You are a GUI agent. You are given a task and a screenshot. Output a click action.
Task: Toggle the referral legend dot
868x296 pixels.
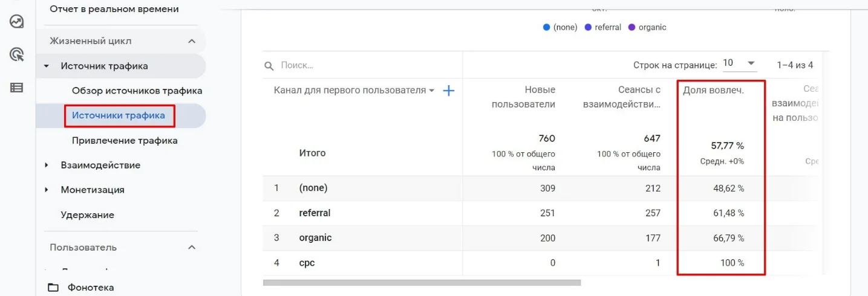coord(588,27)
